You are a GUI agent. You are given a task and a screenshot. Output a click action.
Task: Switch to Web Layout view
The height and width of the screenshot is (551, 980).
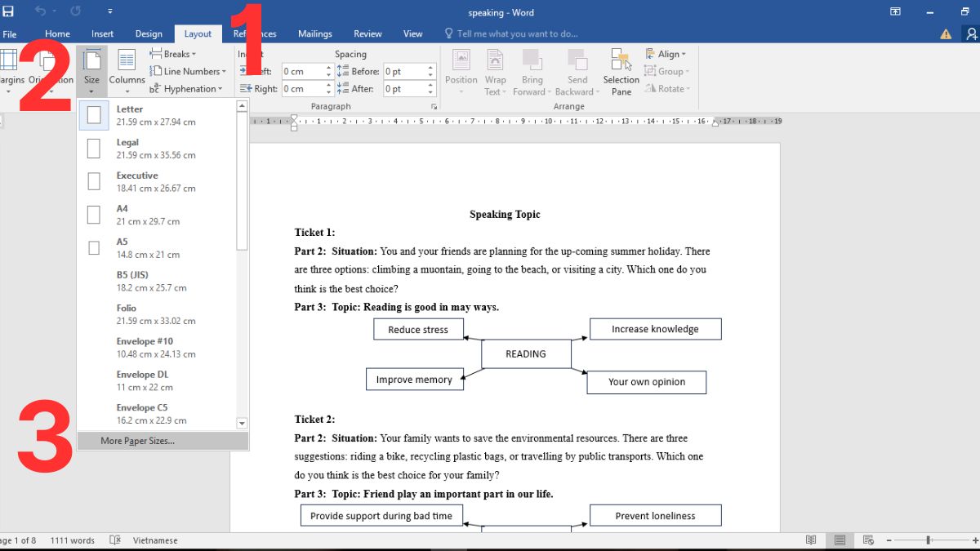click(x=867, y=540)
